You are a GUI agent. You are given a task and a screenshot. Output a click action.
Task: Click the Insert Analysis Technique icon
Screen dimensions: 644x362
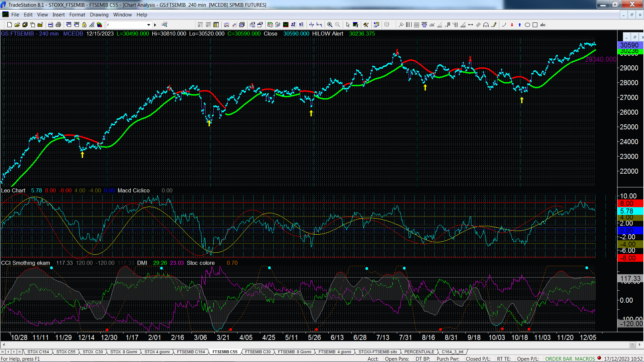pos(226,25)
